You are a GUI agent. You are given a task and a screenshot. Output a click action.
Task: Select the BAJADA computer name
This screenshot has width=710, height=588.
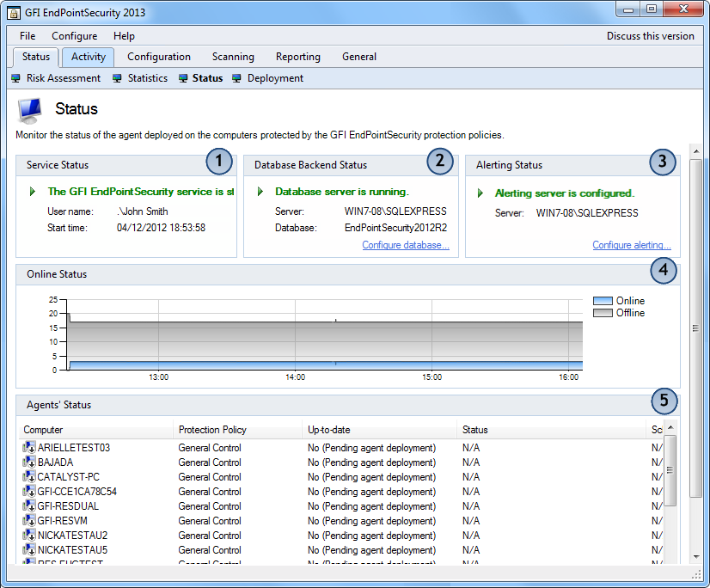[x=55, y=462]
